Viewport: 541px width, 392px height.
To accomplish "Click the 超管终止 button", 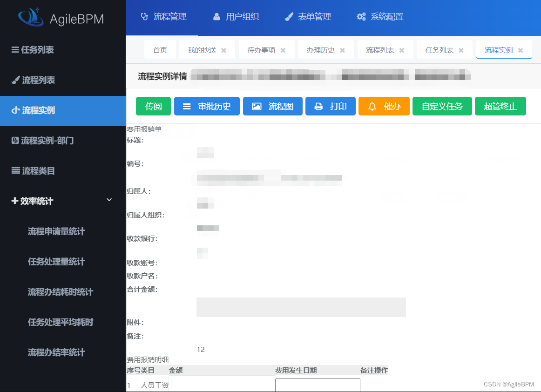I will pyautogui.click(x=500, y=106).
